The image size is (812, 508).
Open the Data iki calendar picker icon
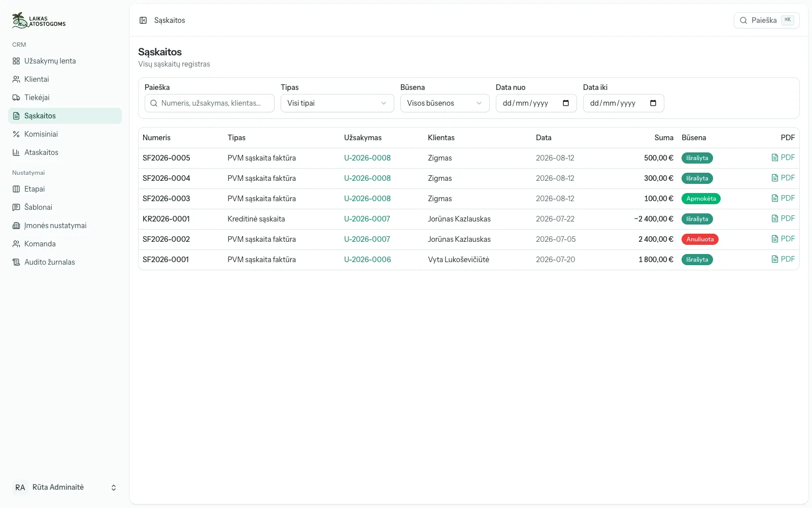[653, 103]
